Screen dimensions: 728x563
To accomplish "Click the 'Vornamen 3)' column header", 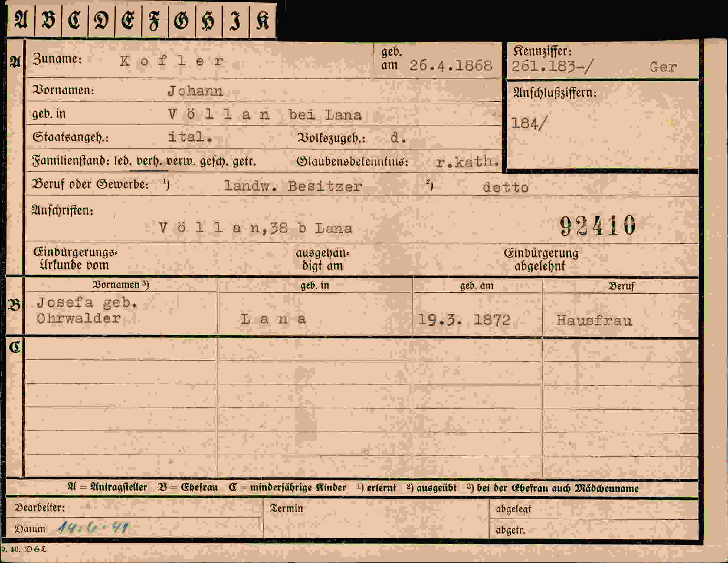I will point(121,285).
